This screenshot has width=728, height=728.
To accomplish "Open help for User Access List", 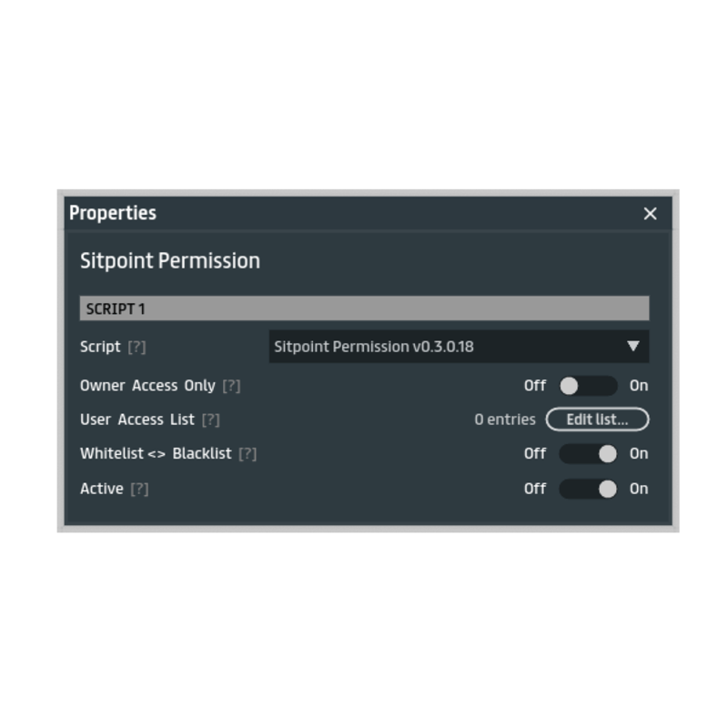I will [211, 420].
